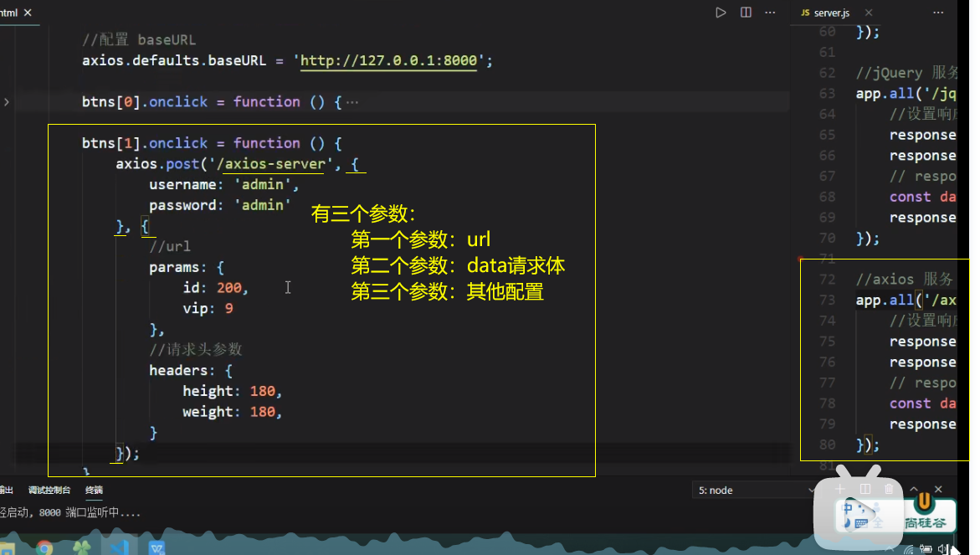Screen dimensions: 980x555
Task: Close the html file tab
Action: click(x=28, y=13)
